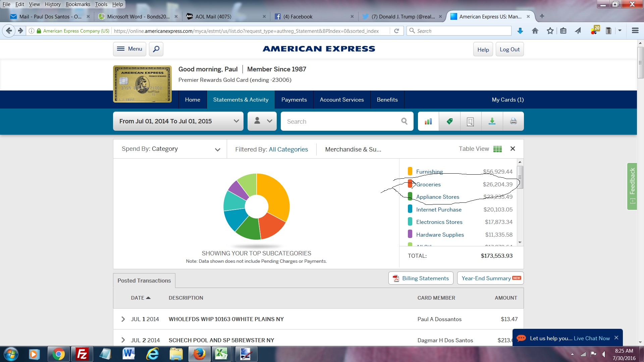Click the orange Furnishing color swatch
The height and width of the screenshot is (362, 644).
click(410, 171)
